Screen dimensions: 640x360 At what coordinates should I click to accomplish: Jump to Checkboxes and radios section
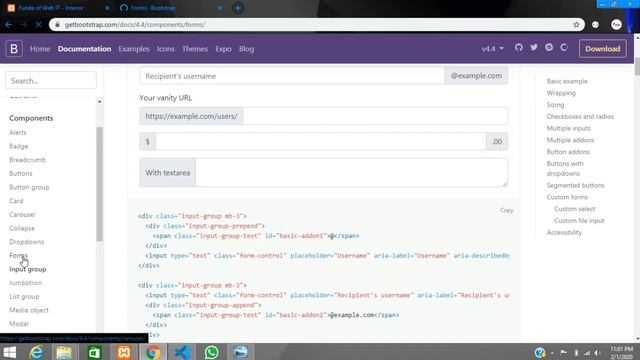pos(580,116)
